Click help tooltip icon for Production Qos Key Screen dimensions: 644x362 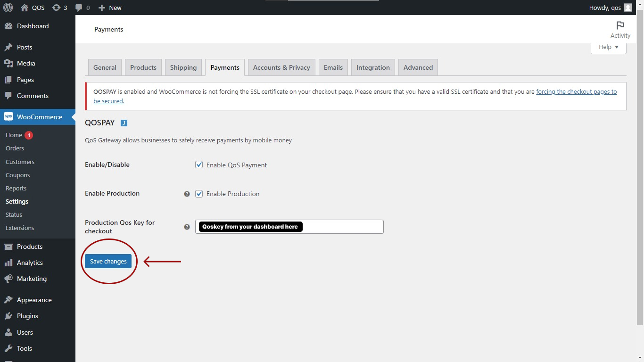coord(187,227)
